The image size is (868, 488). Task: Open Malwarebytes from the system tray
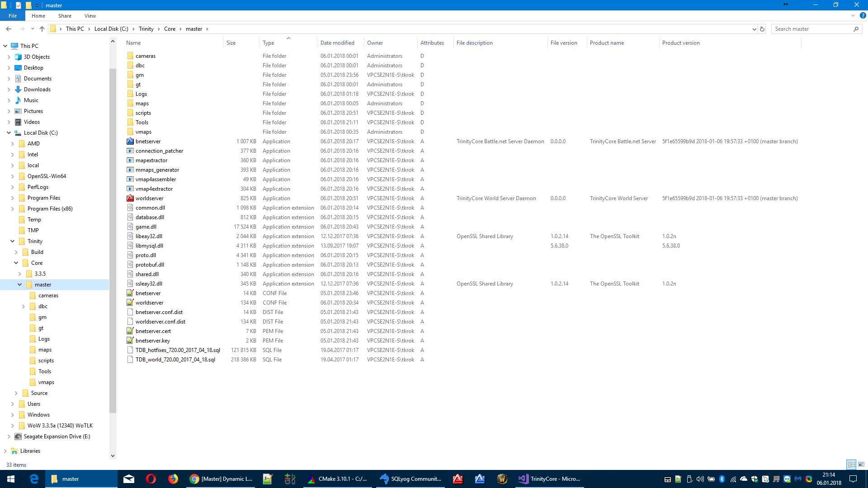(798, 480)
